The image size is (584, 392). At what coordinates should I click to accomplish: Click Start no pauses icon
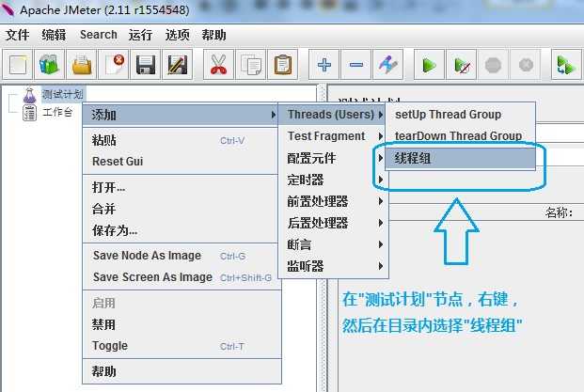pyautogui.click(x=462, y=65)
